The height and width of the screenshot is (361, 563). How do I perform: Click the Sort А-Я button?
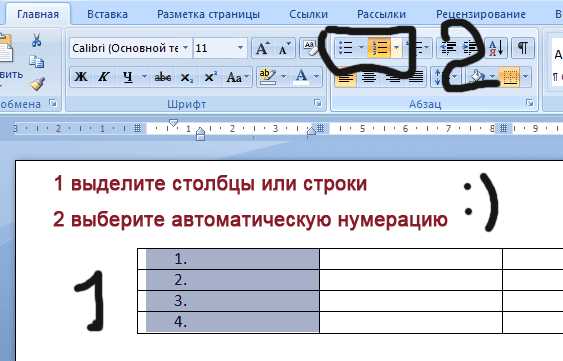point(497,47)
